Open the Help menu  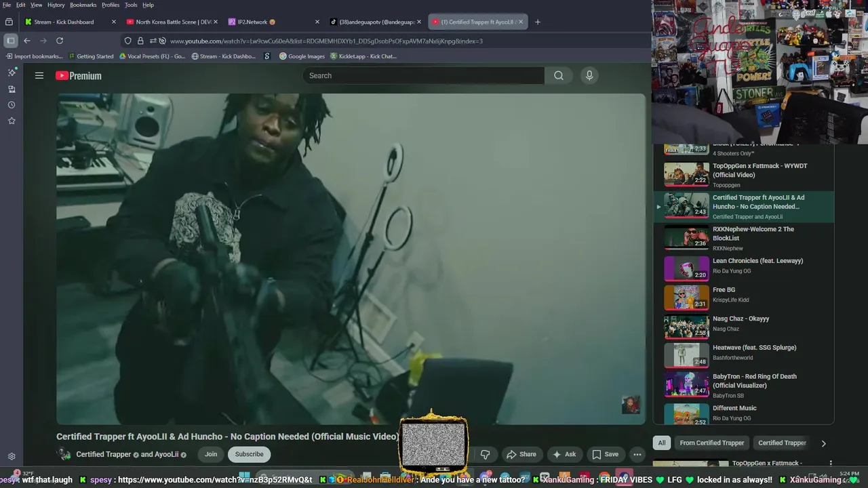coord(148,5)
